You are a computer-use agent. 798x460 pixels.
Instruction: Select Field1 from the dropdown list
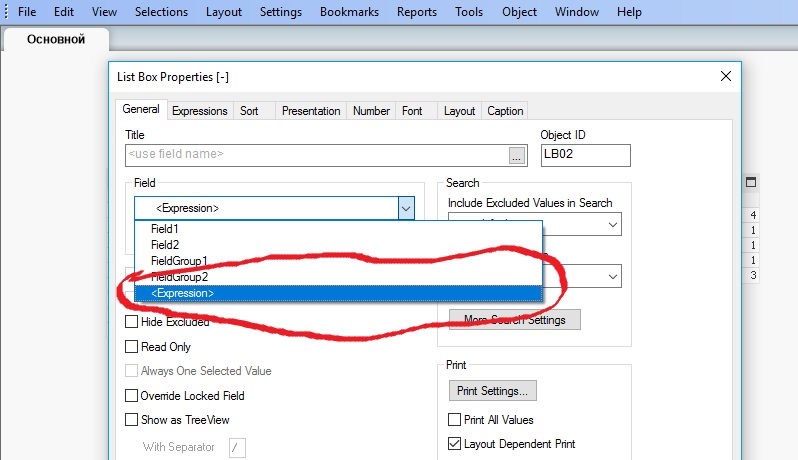(165, 229)
